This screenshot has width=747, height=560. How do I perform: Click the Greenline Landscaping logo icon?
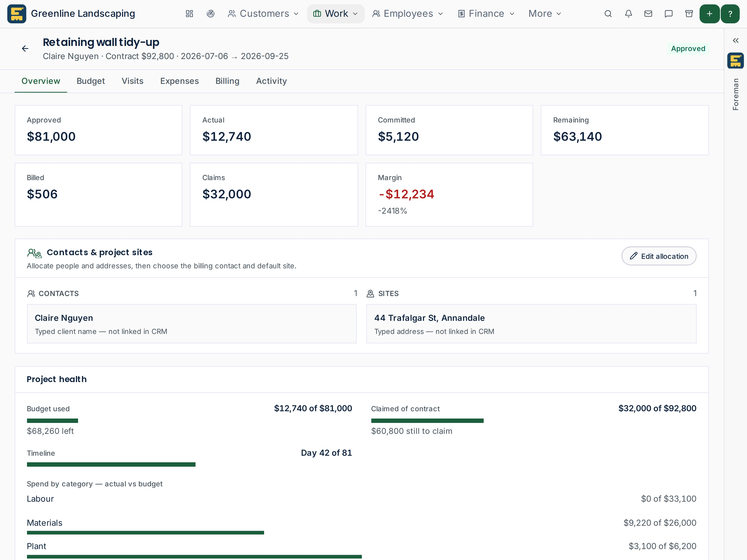[x=17, y=14]
